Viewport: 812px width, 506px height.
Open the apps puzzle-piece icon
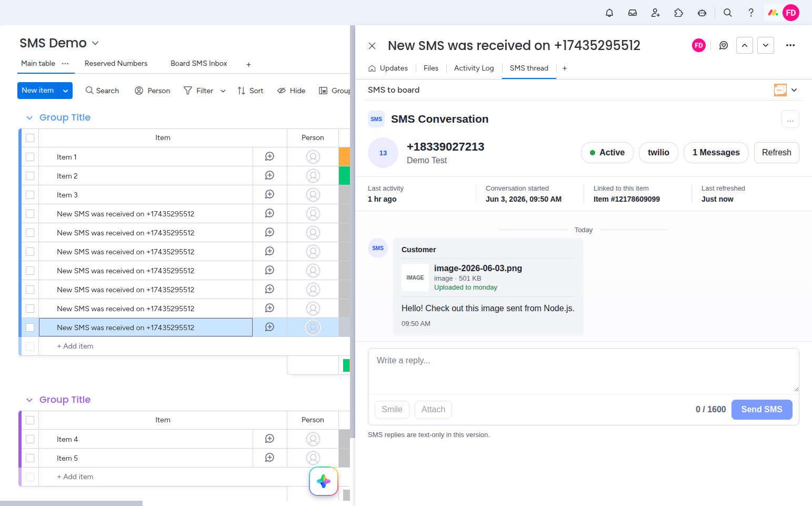679,13
